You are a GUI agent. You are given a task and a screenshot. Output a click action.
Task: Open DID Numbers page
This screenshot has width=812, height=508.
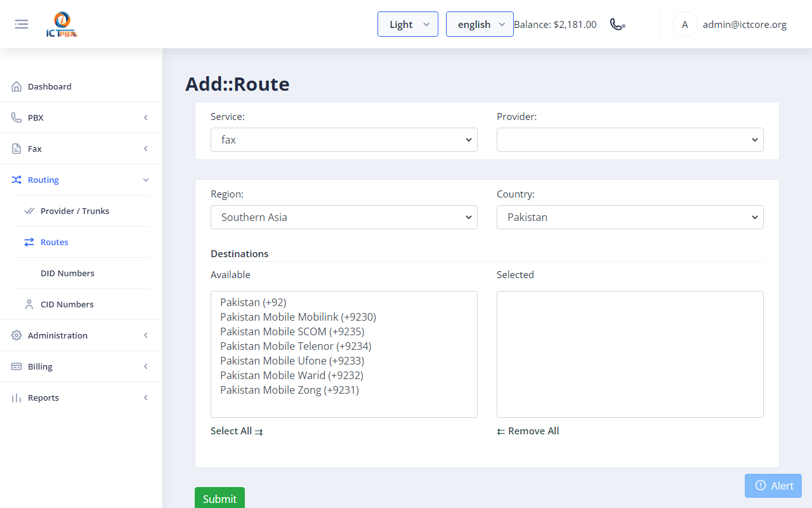click(x=67, y=273)
